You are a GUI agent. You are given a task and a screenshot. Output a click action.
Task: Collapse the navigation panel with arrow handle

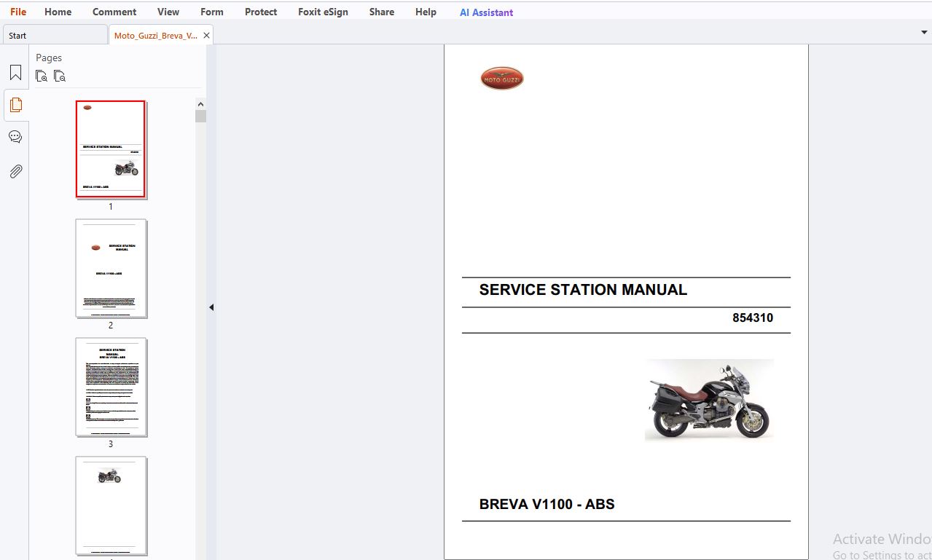pos(211,307)
